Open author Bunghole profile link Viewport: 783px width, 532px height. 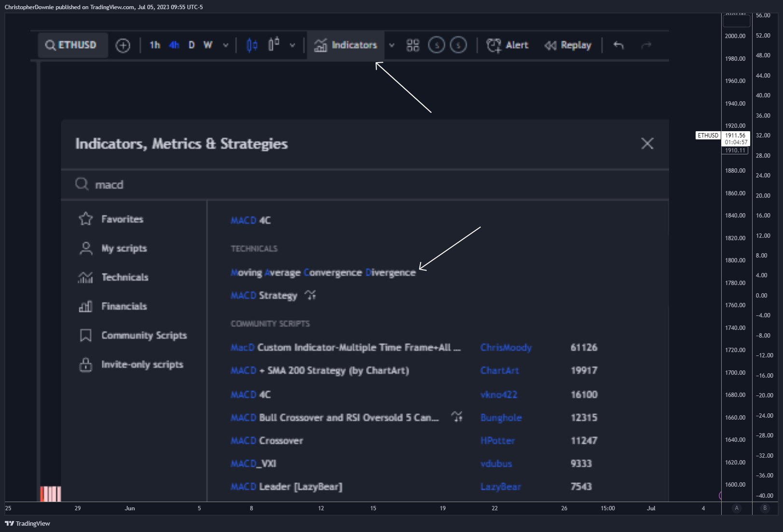point(501,418)
